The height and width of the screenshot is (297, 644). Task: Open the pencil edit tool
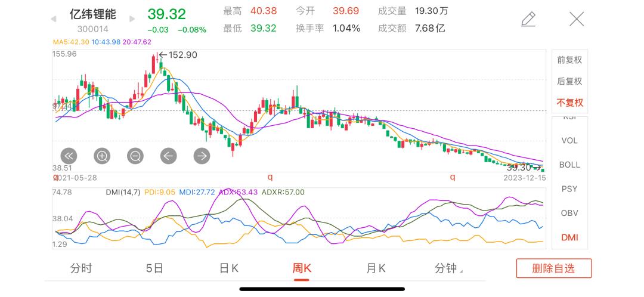click(x=528, y=19)
